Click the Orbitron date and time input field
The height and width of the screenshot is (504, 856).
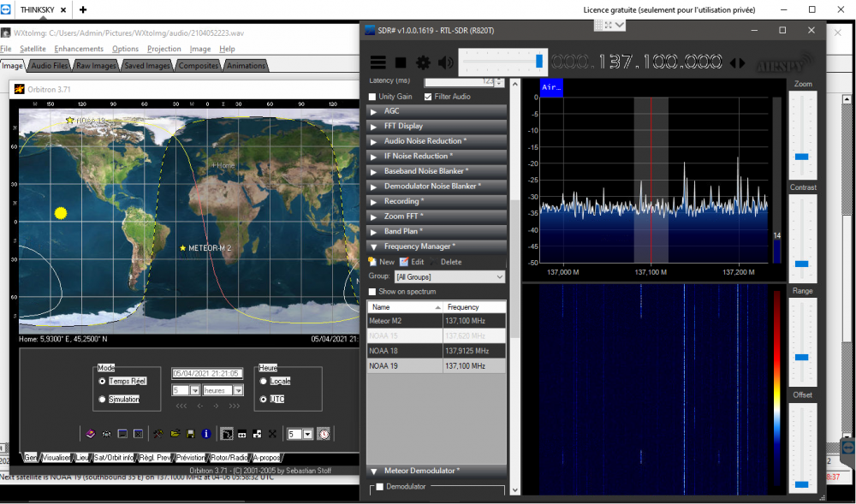point(206,374)
